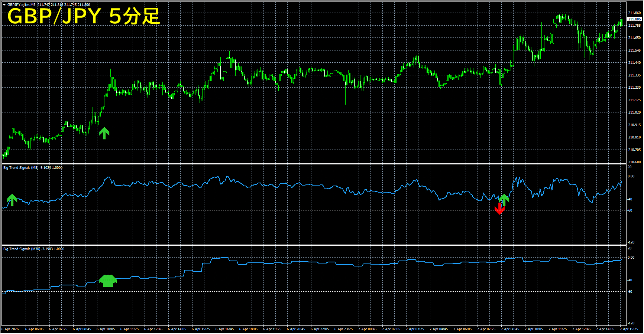Screen dimensions: 644x334
Task: Click the 0.00 level in the M30 indicator scale
Action: pos(631,258)
